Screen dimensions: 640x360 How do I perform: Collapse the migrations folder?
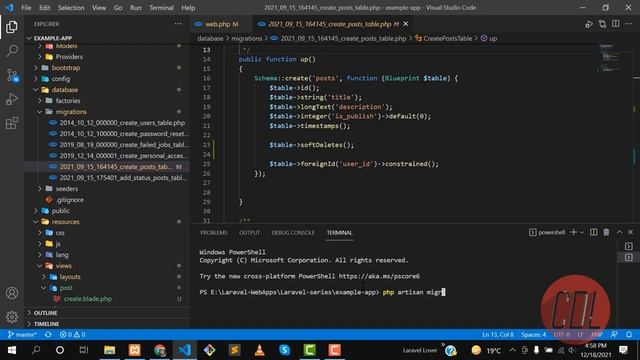tap(40, 112)
